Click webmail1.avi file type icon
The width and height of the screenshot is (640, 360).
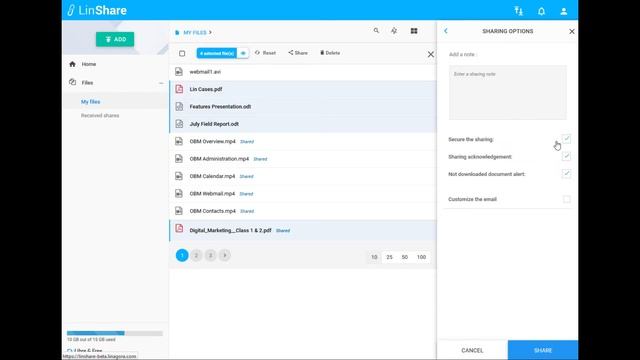[179, 71]
